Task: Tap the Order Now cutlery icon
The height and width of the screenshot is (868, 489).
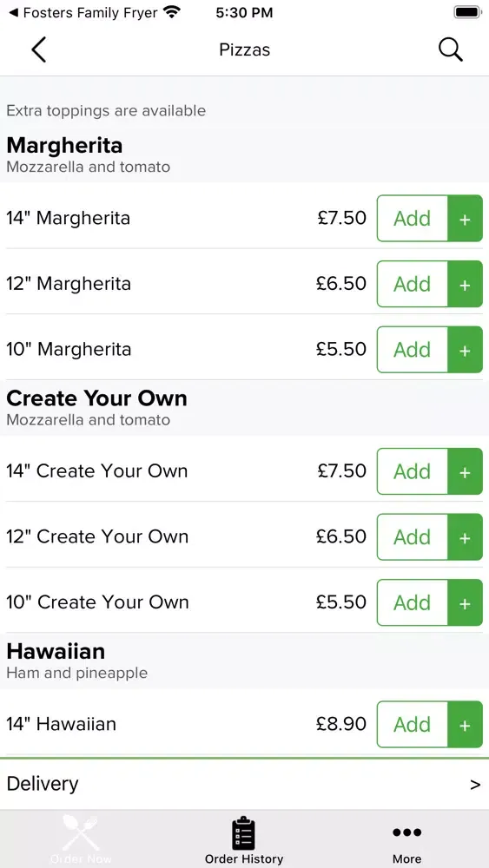Action: point(81,832)
